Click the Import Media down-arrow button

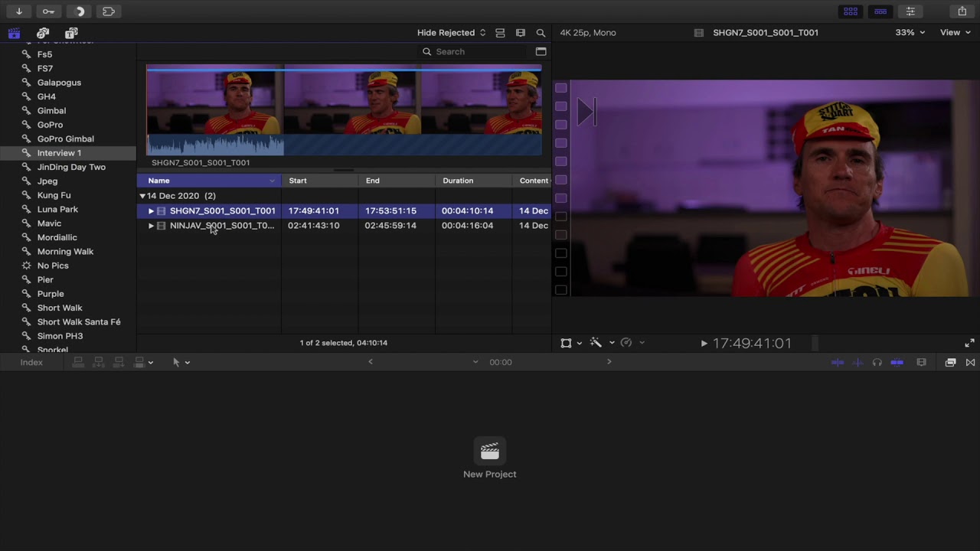18,11
